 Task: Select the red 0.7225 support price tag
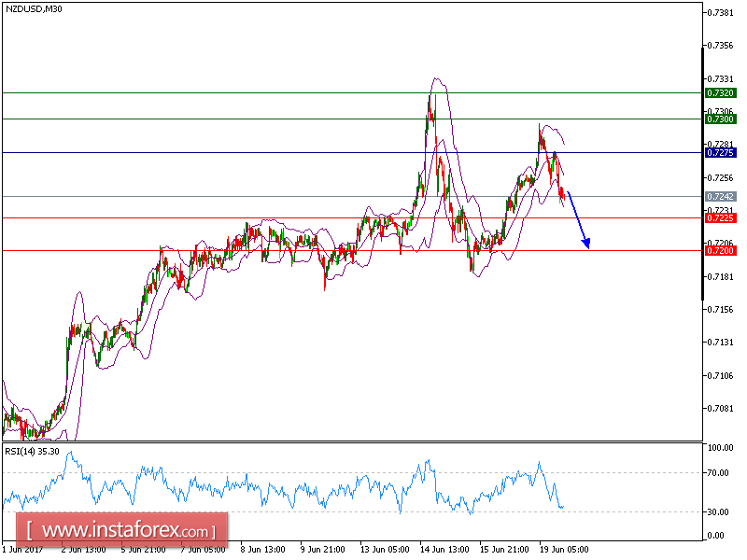[x=720, y=218]
